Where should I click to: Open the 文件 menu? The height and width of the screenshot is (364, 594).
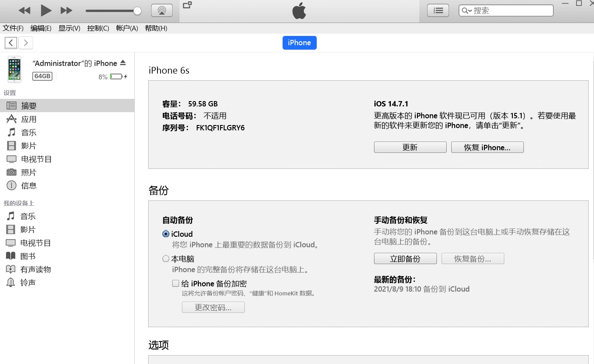pyautogui.click(x=13, y=28)
